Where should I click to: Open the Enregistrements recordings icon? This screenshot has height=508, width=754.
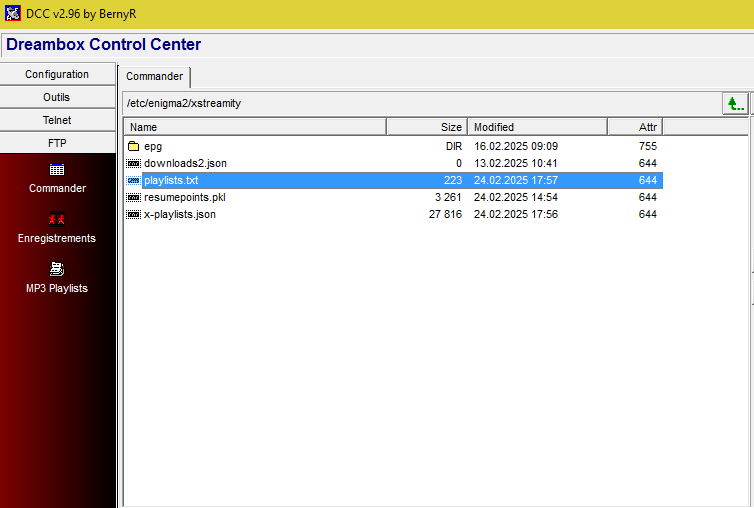57,219
